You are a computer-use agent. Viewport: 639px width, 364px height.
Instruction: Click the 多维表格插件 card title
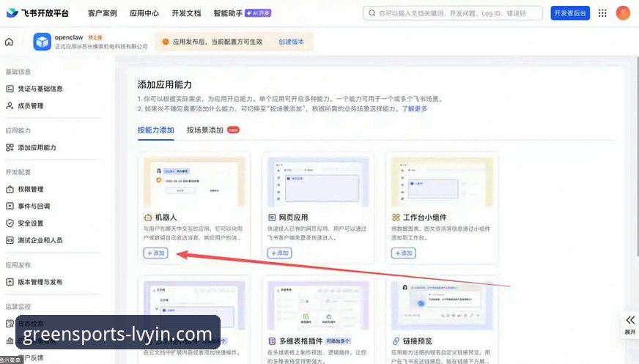300,341
